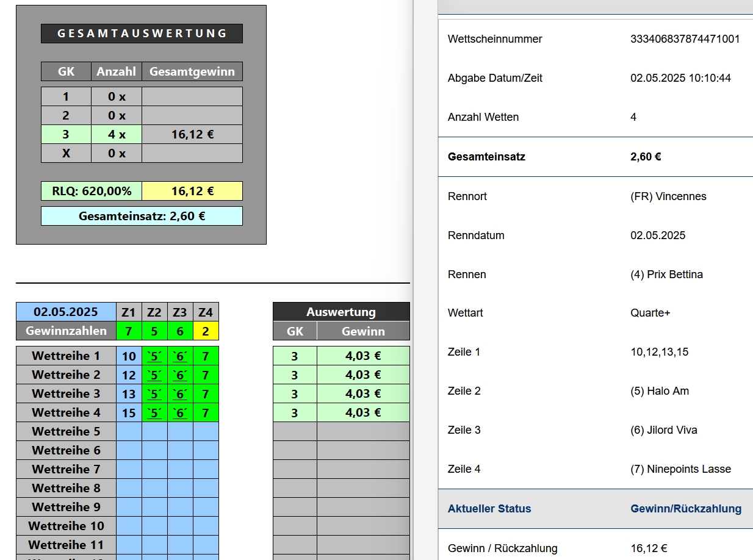Click Z1 value 10 in Wettreihe 1
This screenshot has width=753, height=560.
tap(129, 356)
